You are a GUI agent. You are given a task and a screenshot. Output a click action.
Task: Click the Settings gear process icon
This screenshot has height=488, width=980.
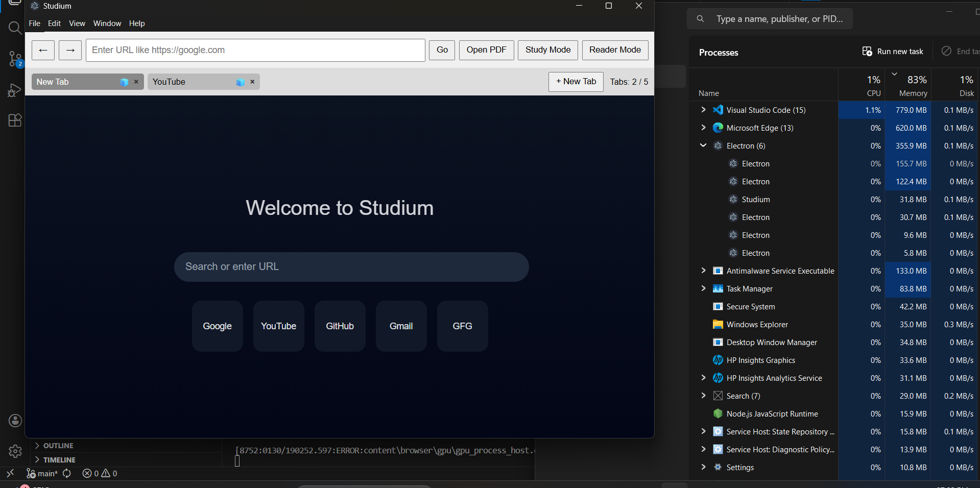[x=718, y=467]
